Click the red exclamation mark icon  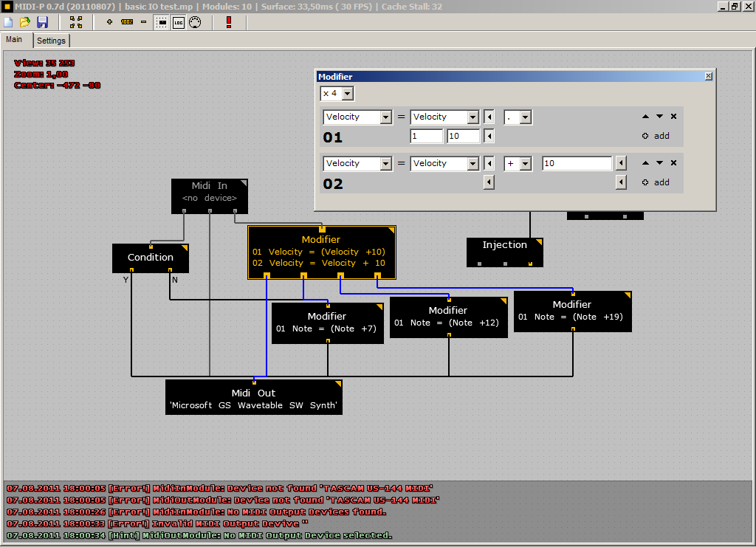click(x=229, y=22)
